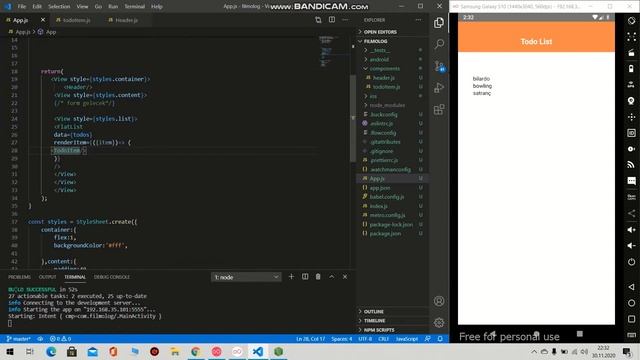The width and height of the screenshot is (640, 360).
Task: Open Explorer panel More Actions ellipsis
Action: pos(418,20)
